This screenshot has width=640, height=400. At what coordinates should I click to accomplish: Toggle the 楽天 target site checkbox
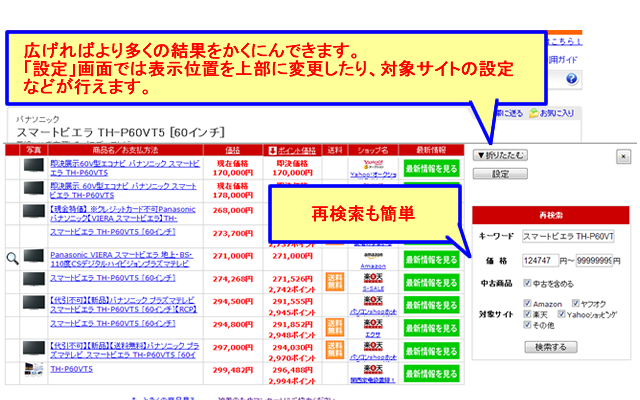[x=529, y=315]
